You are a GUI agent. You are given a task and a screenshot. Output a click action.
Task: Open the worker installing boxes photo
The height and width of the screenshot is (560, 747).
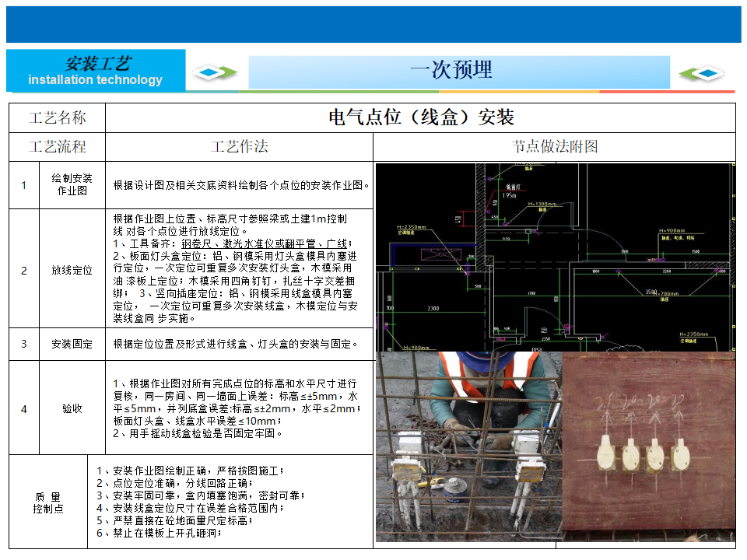[x=469, y=446]
